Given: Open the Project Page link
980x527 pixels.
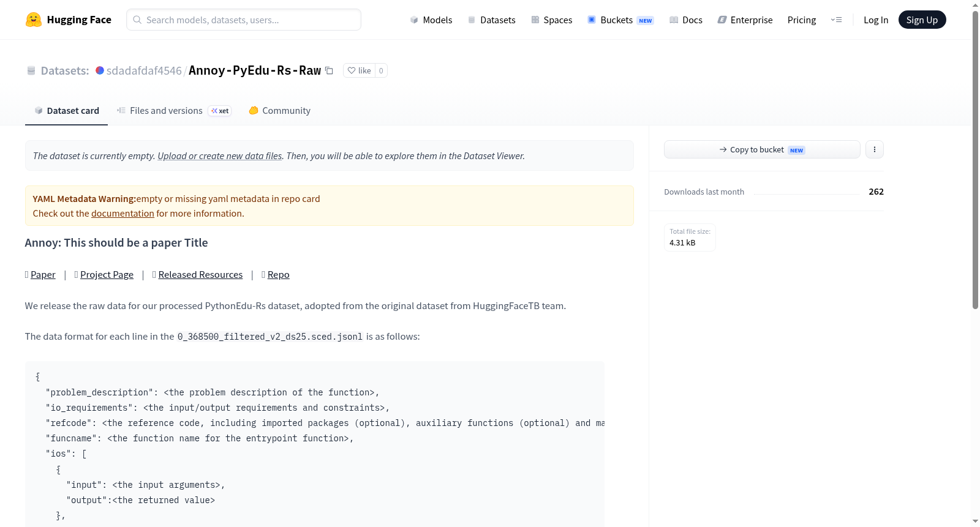Looking at the screenshot, I should pos(107,275).
